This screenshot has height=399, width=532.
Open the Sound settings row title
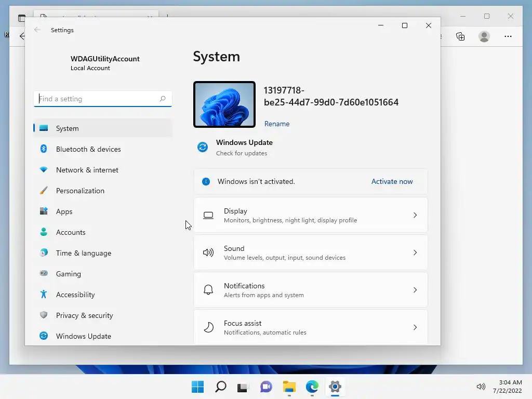[234, 248]
